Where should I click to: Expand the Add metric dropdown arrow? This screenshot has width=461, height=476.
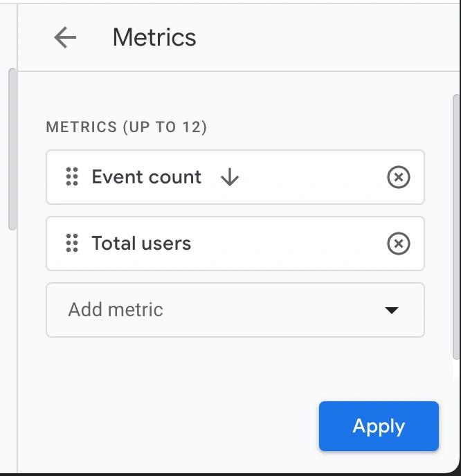pos(392,310)
